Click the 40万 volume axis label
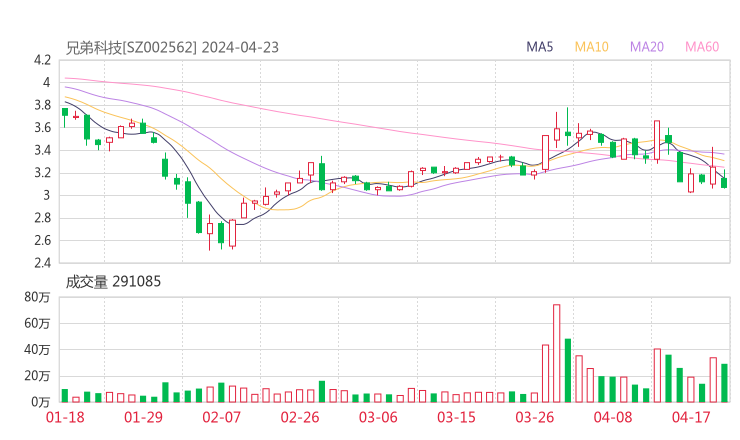This screenshot has width=740, height=440. click(x=37, y=349)
